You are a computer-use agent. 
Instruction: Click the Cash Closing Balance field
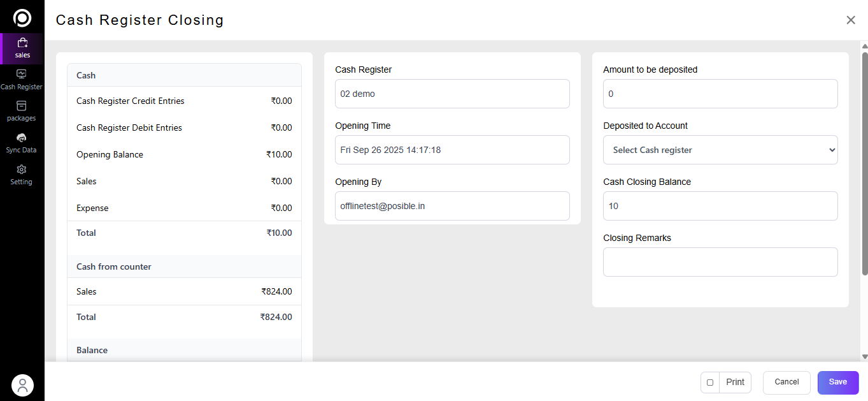[x=720, y=206]
